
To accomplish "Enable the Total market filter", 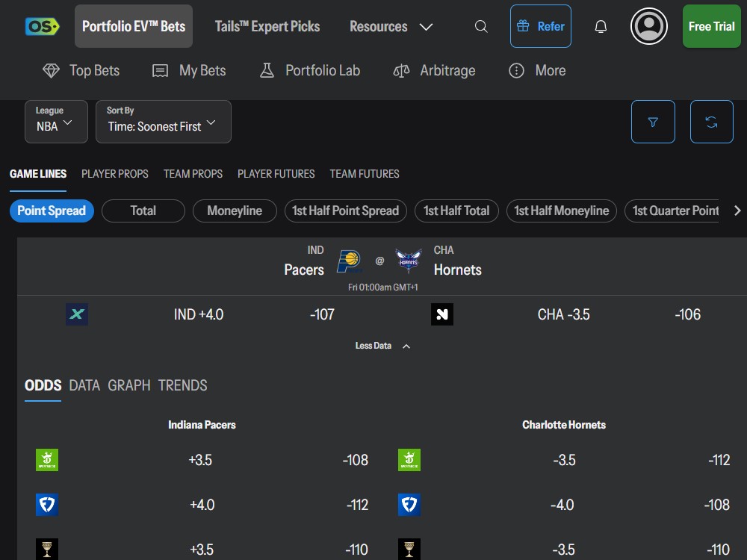I will (x=143, y=211).
